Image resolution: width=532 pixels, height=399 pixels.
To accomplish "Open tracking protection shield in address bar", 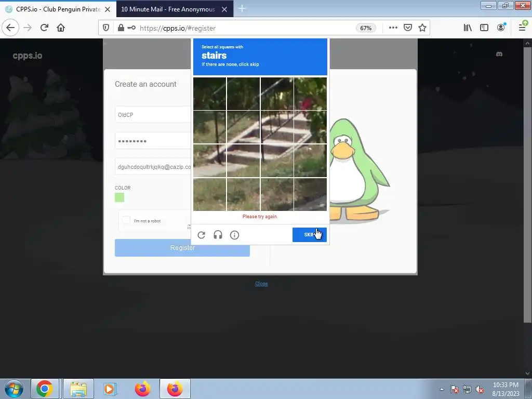I will tap(106, 28).
